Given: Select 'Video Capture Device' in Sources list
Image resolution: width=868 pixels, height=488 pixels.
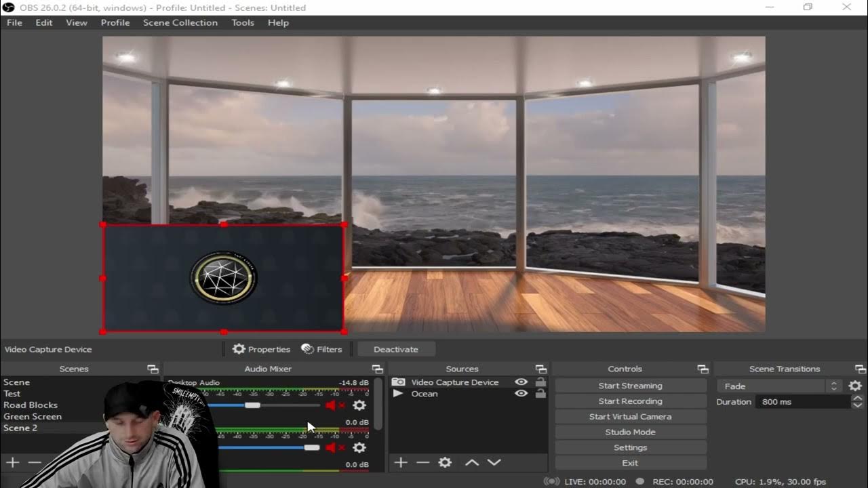Looking at the screenshot, I should coord(468,382).
